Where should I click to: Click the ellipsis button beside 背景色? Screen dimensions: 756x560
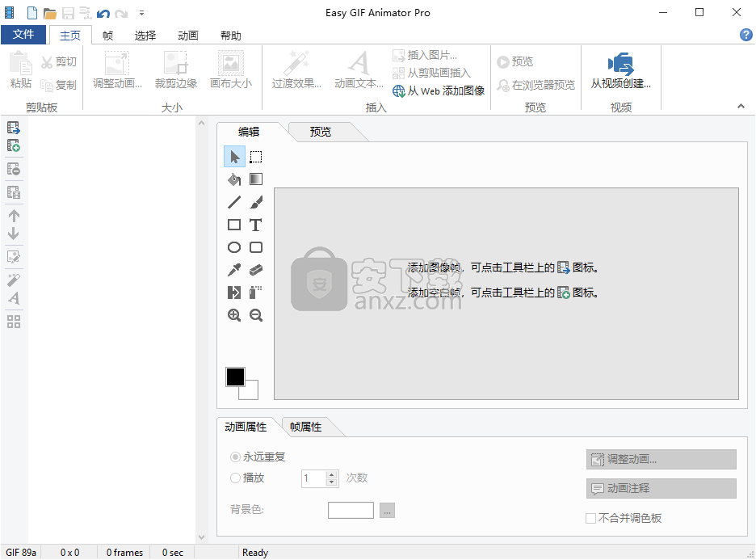pos(387,510)
